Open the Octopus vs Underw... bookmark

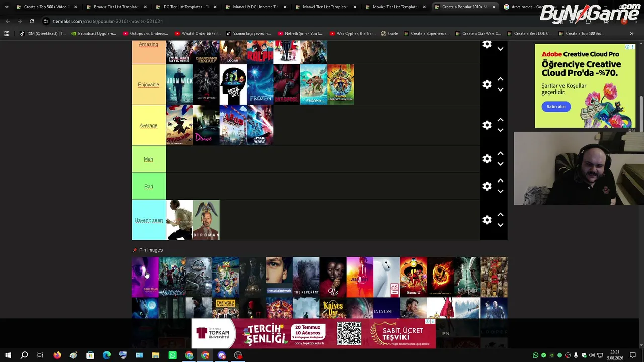145,34
